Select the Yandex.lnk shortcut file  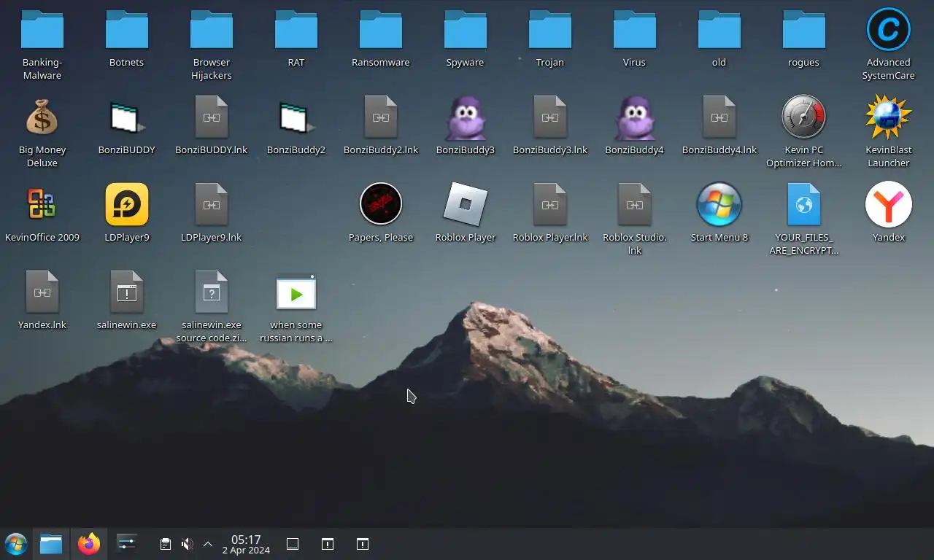[42, 292]
